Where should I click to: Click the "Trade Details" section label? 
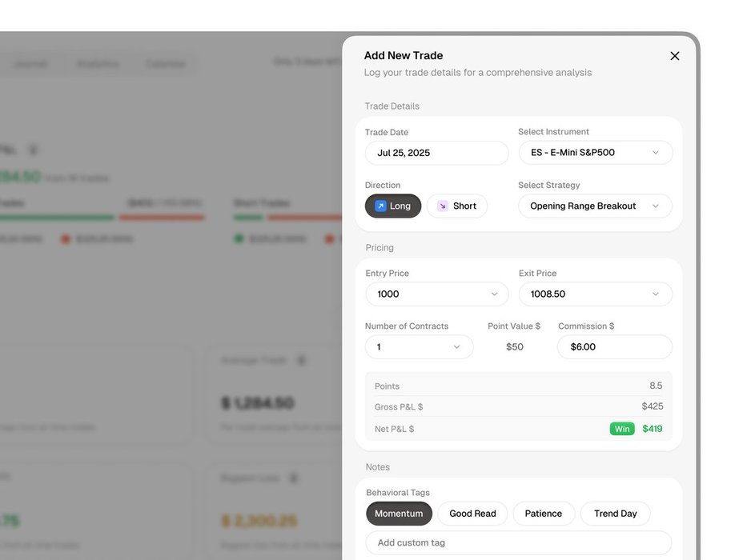click(392, 106)
